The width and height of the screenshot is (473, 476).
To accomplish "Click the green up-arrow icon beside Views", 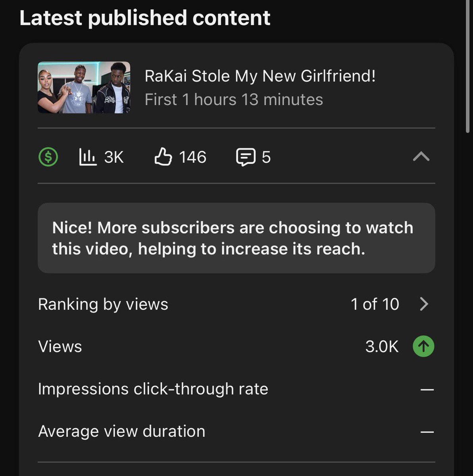I will tap(423, 346).
